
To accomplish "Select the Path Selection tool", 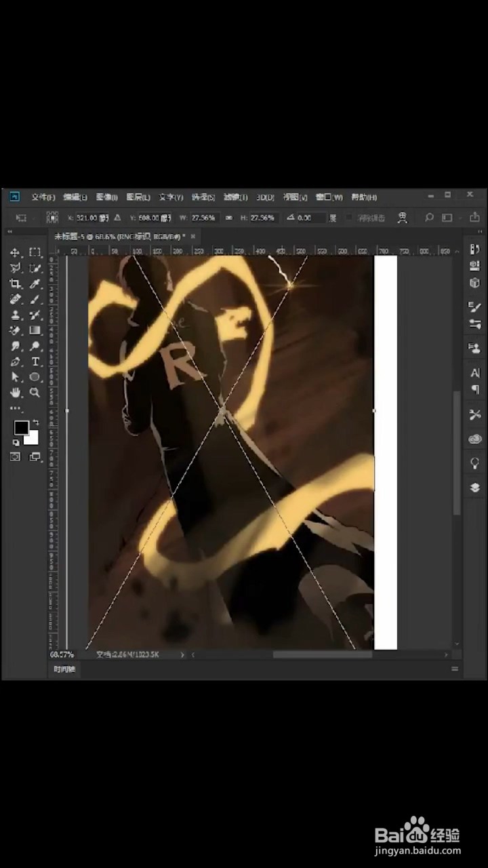I will pyautogui.click(x=15, y=376).
